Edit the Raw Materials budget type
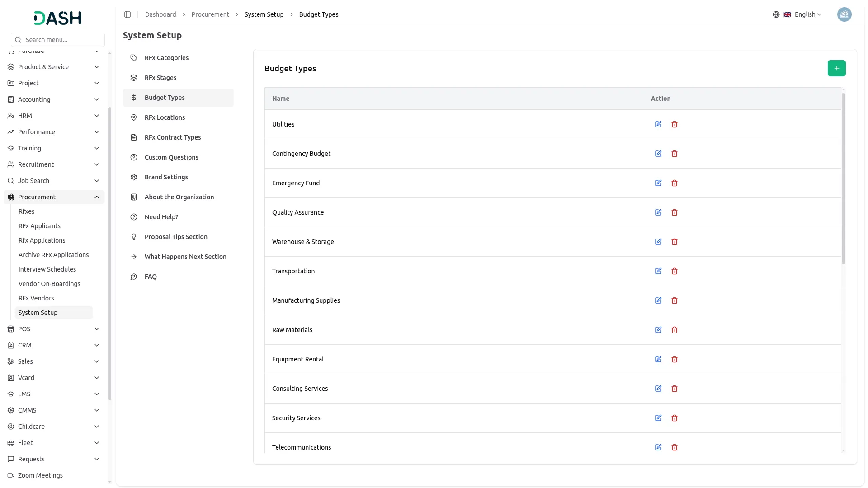The height and width of the screenshot is (488, 868). [x=658, y=330]
